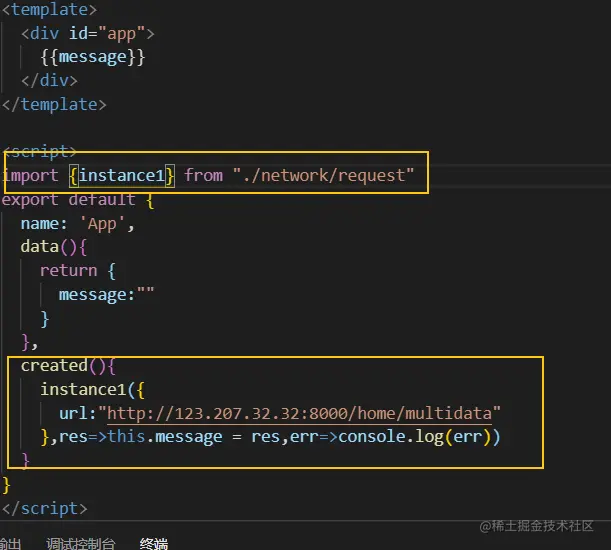The image size is (611, 550).
Task: Click the from keyword in import line
Action: 203,175
